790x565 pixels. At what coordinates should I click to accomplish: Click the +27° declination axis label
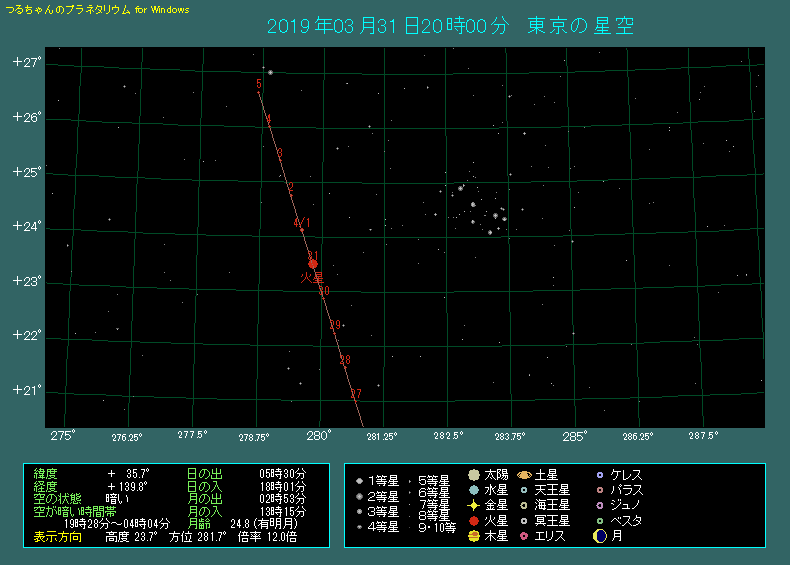[25, 62]
